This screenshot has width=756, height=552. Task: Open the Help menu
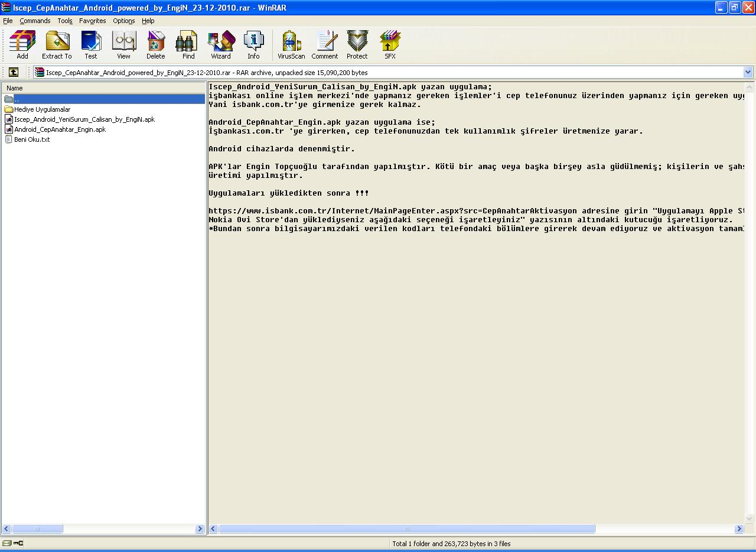tap(148, 21)
